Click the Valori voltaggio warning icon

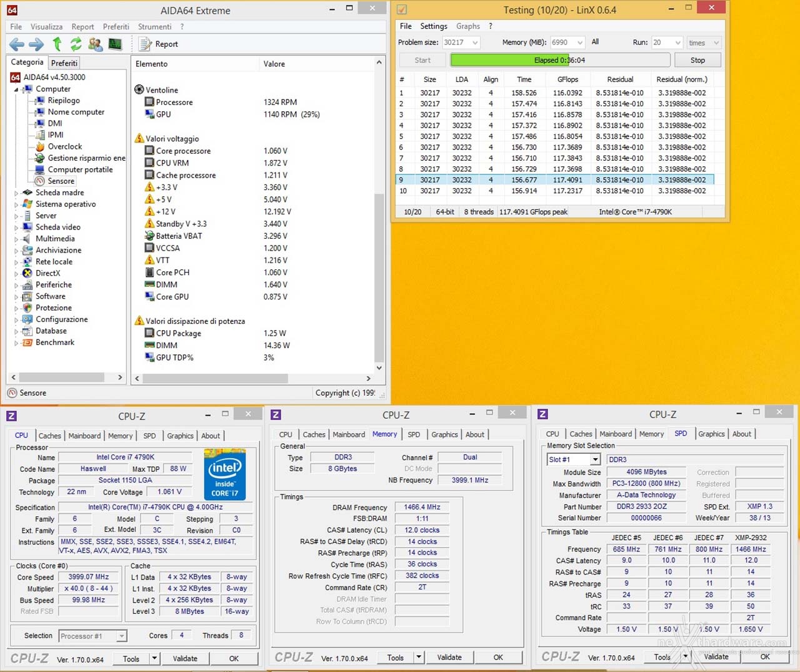tap(139, 138)
